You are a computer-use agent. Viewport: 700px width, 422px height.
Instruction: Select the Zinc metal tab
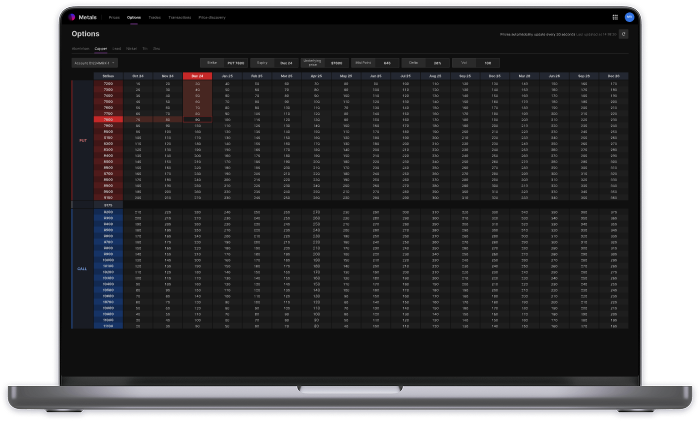pos(156,47)
